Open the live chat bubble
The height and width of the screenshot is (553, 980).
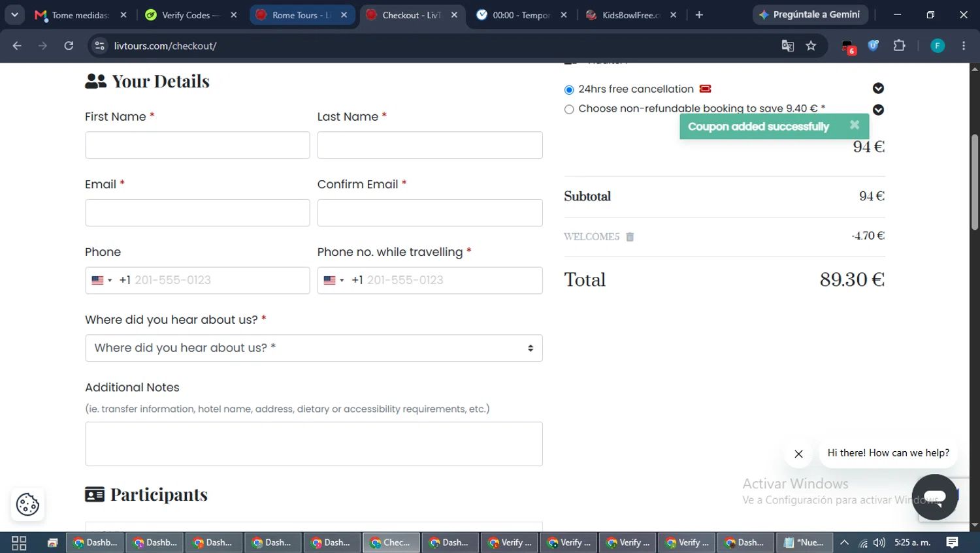tap(934, 497)
